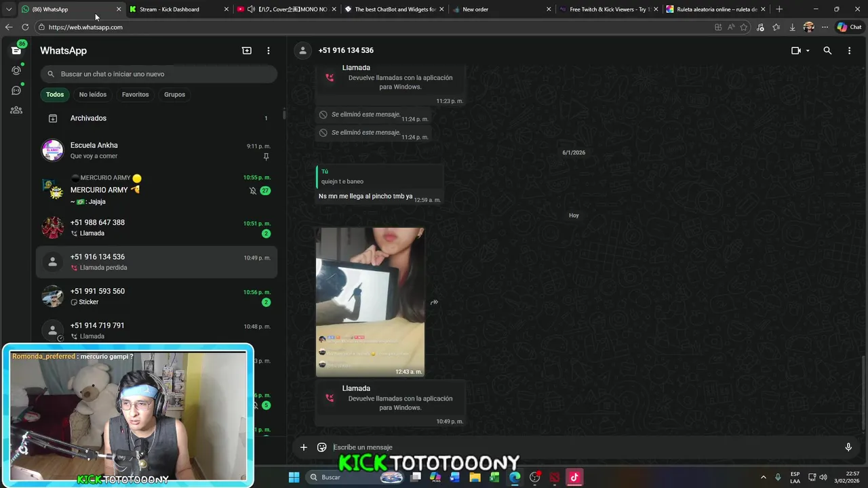Click the Escribe un mensaje input
The height and width of the screenshot is (488, 868).
coord(583,447)
